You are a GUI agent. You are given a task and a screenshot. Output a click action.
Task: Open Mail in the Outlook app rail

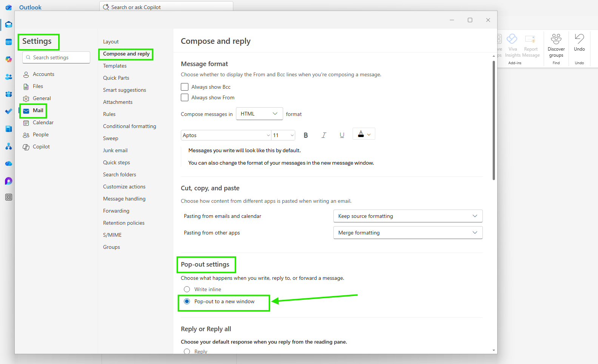[x=9, y=25]
